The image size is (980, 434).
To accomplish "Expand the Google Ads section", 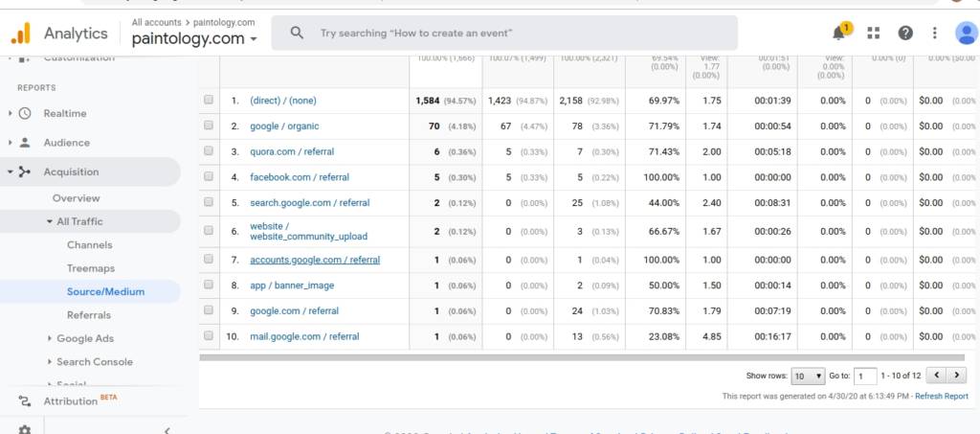I will (84, 338).
